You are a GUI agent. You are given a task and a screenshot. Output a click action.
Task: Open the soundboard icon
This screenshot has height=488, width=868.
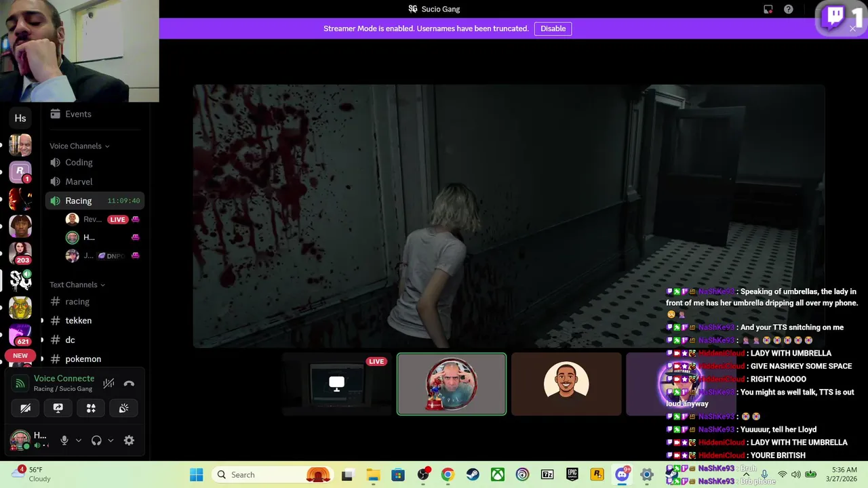[123, 408]
